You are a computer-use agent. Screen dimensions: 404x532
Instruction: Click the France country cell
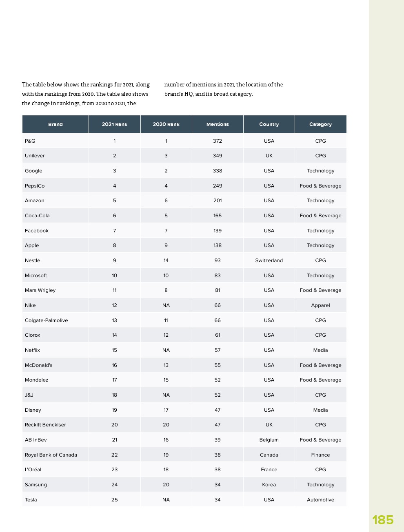(x=269, y=470)
